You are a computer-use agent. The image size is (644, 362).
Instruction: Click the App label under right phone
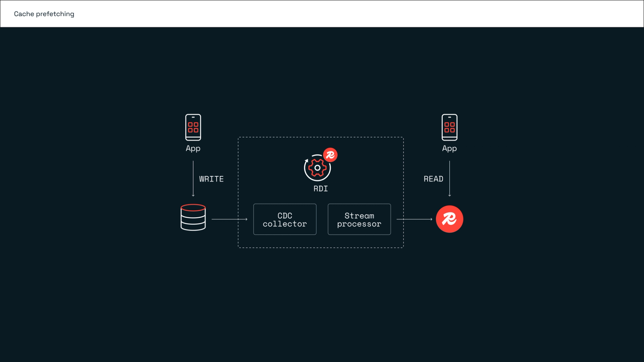click(449, 148)
